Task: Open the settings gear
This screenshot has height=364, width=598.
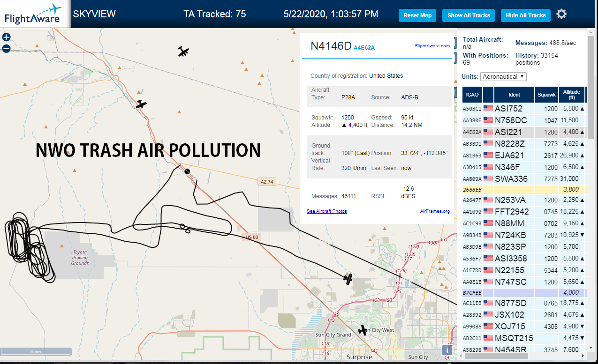Action: click(x=561, y=14)
